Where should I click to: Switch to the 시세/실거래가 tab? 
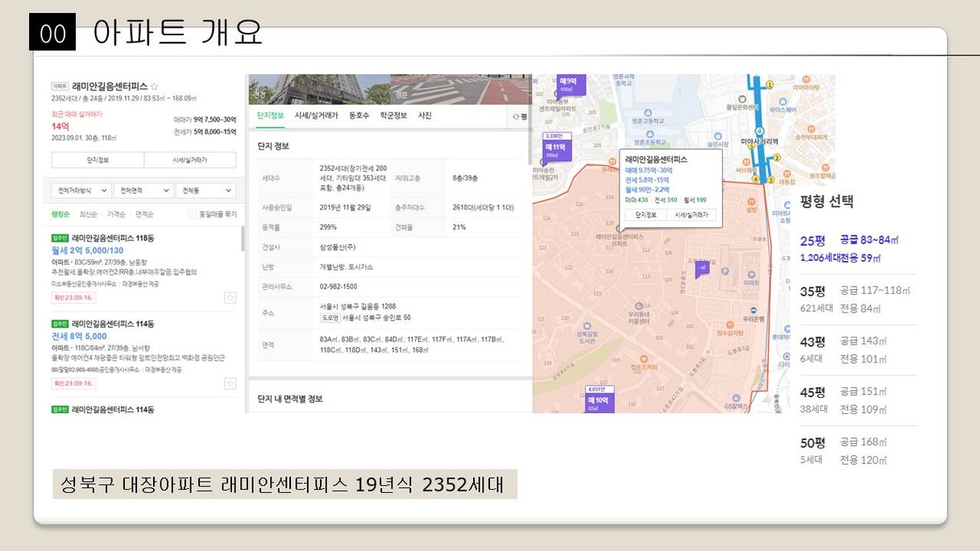coord(317,116)
